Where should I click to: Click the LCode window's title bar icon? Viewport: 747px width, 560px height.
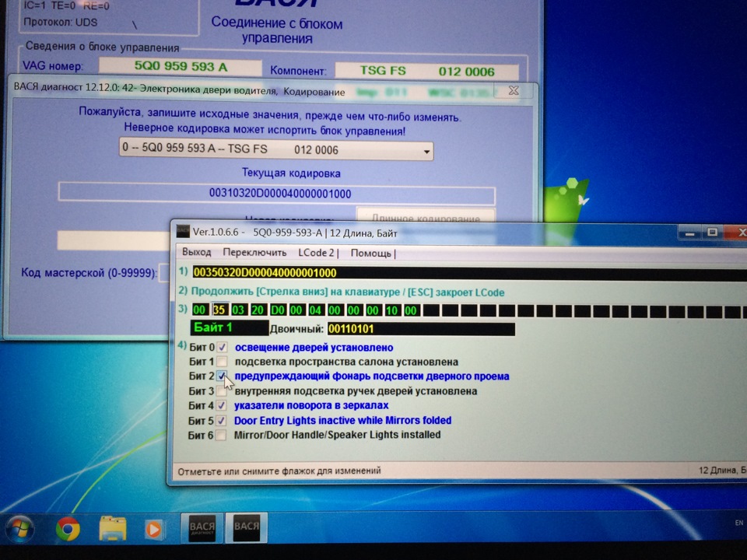[183, 232]
